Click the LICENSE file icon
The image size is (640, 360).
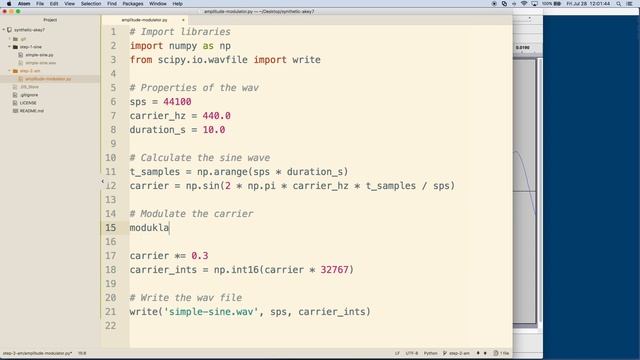(15, 103)
